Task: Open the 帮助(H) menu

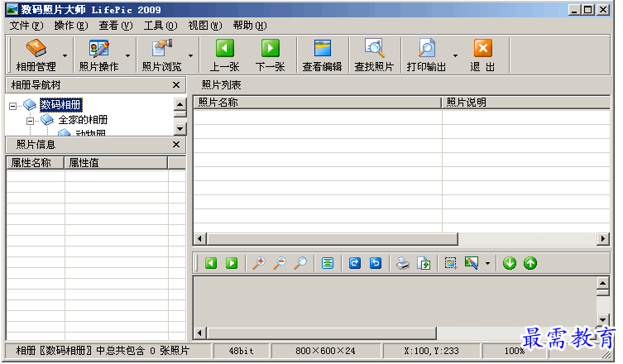Action: [250, 26]
